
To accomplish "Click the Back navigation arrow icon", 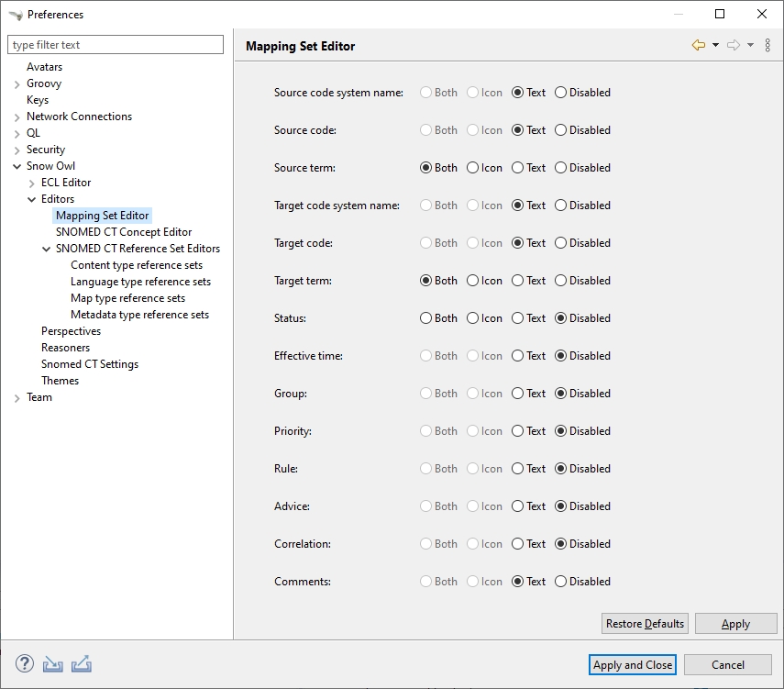I will (x=699, y=45).
